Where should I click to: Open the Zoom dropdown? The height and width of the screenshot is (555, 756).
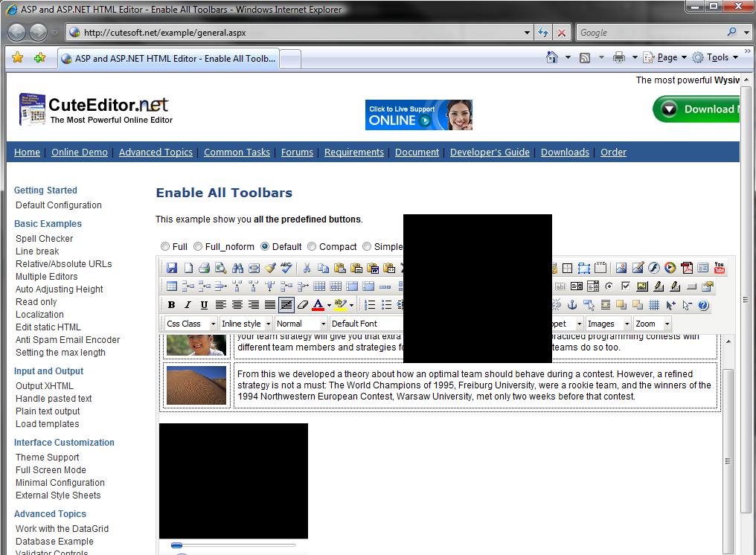[653, 324]
